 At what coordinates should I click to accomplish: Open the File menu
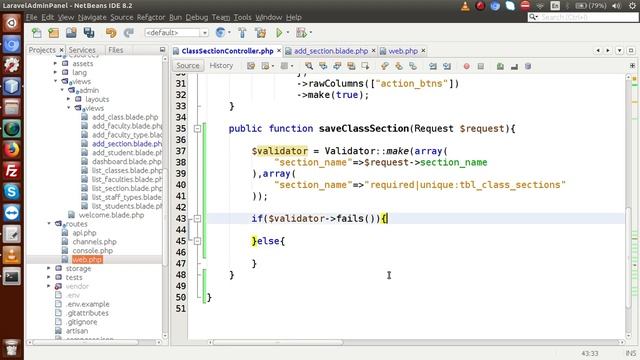[31, 17]
